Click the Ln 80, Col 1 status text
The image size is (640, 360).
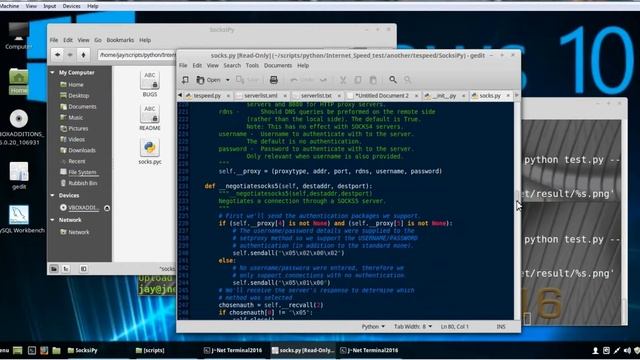click(x=455, y=327)
